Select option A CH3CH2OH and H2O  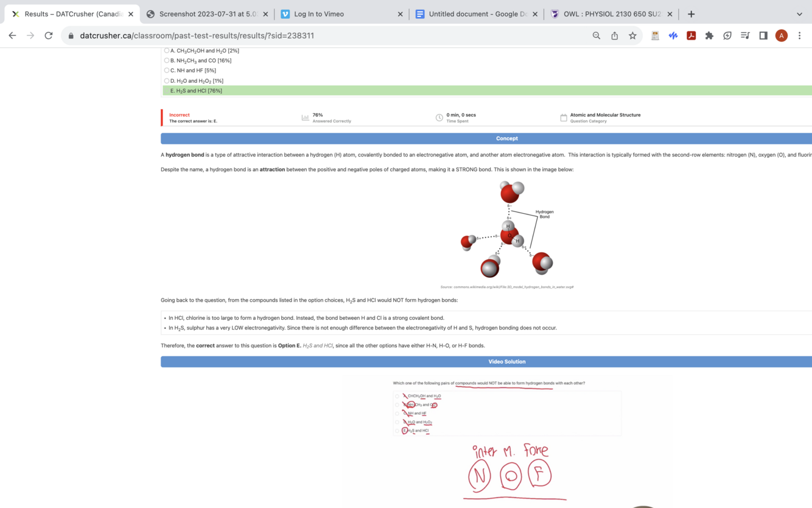167,51
